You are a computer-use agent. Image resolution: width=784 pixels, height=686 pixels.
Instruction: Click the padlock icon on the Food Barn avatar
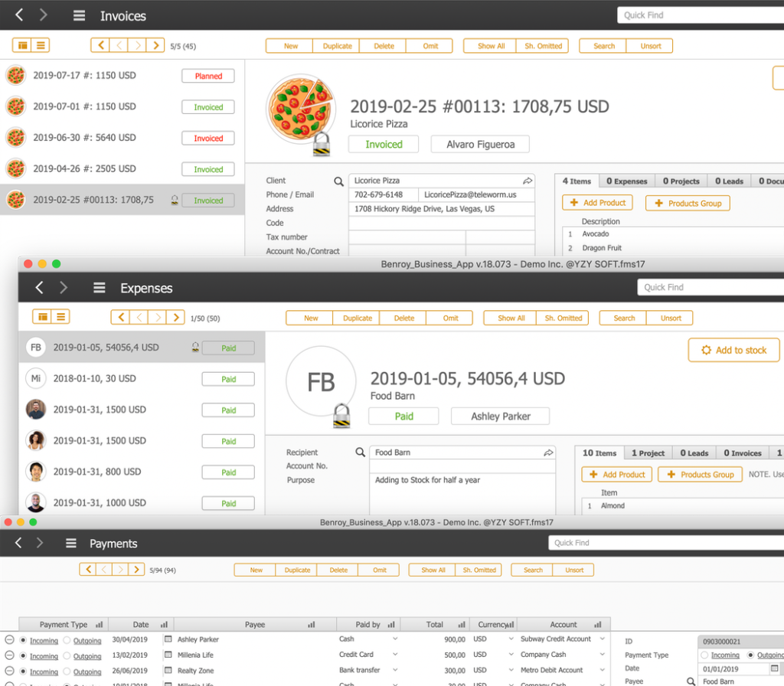pos(341,416)
